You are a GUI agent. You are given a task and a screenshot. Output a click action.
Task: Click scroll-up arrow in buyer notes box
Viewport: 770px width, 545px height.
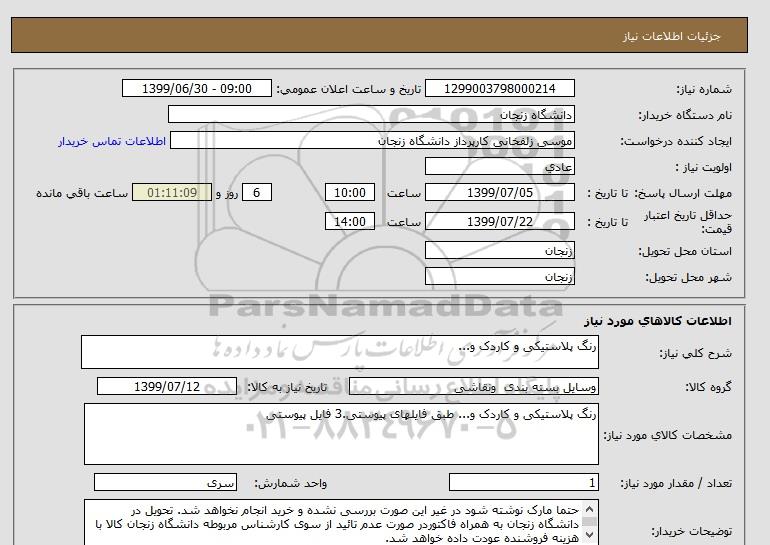coord(590,509)
